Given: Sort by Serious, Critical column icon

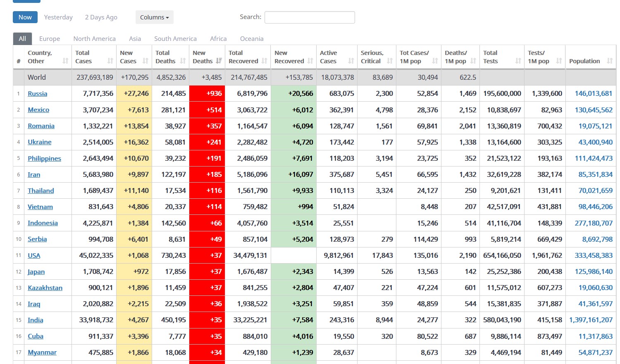Looking at the screenshot, I should tap(389, 61).
